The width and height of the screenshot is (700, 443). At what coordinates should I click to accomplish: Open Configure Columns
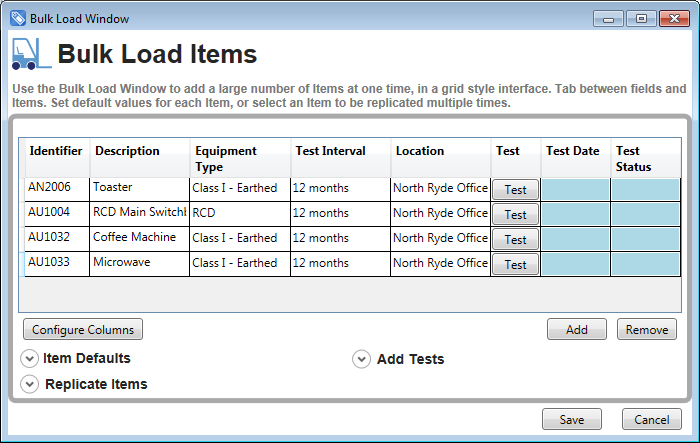point(83,329)
